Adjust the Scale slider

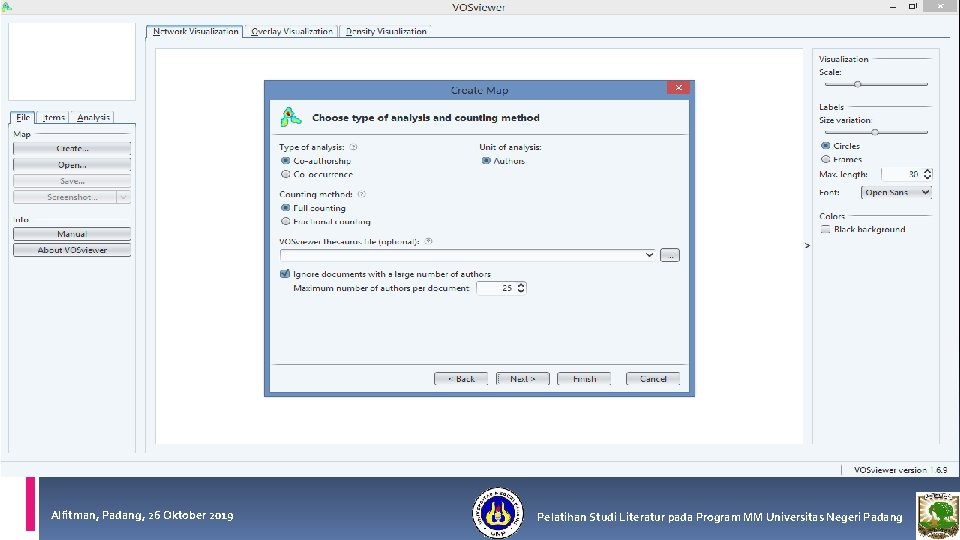[858, 84]
